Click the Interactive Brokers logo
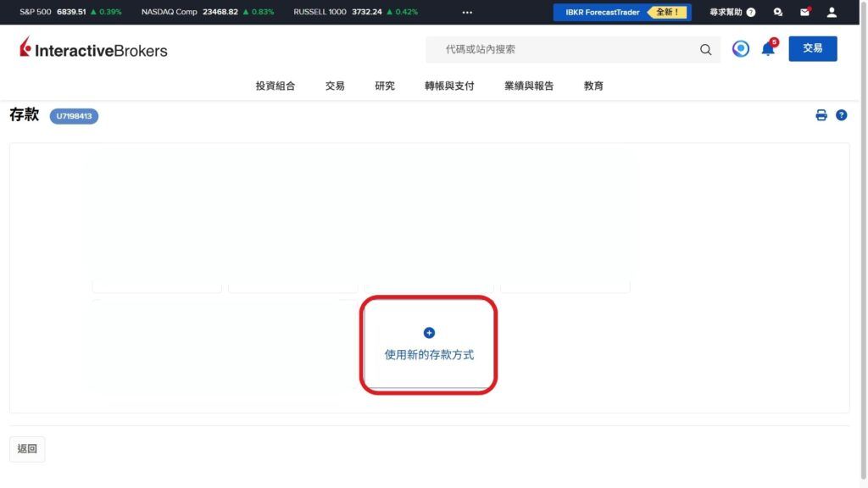Screen dimensions: 868x488 93,49
